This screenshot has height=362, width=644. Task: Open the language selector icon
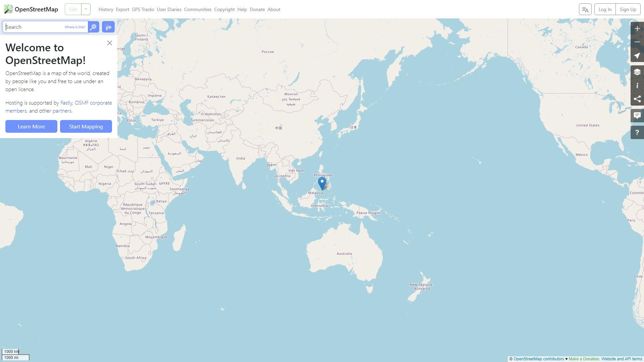(585, 9)
